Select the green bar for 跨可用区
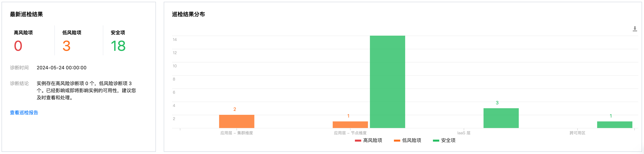Image resolution: width=644 pixels, height=154 pixels. coord(614,124)
